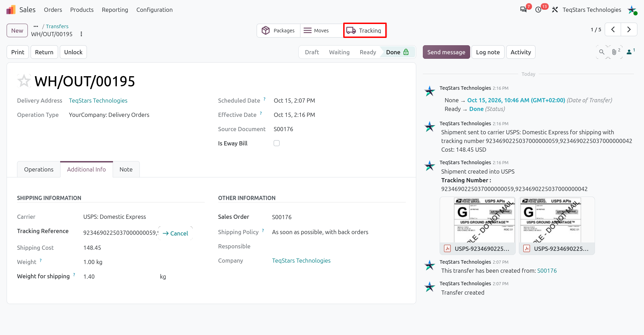The image size is (644, 335).
Task: Open the conversations messages icon
Action: (x=523, y=10)
